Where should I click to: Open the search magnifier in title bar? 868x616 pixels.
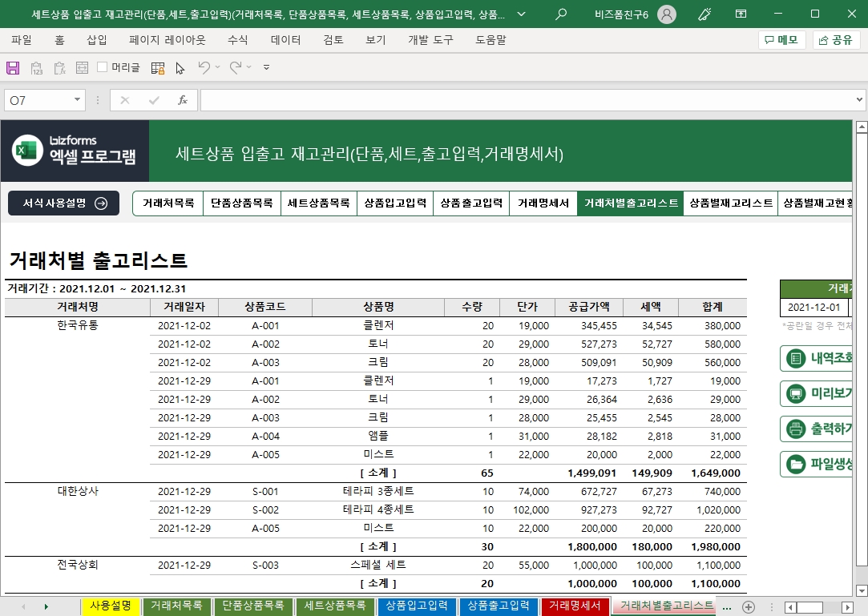tap(561, 14)
